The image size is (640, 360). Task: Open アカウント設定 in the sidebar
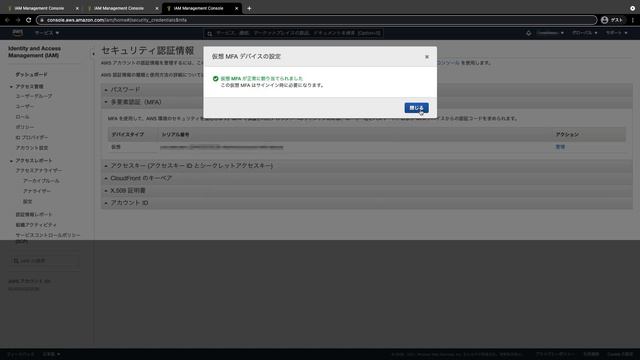[32, 148]
